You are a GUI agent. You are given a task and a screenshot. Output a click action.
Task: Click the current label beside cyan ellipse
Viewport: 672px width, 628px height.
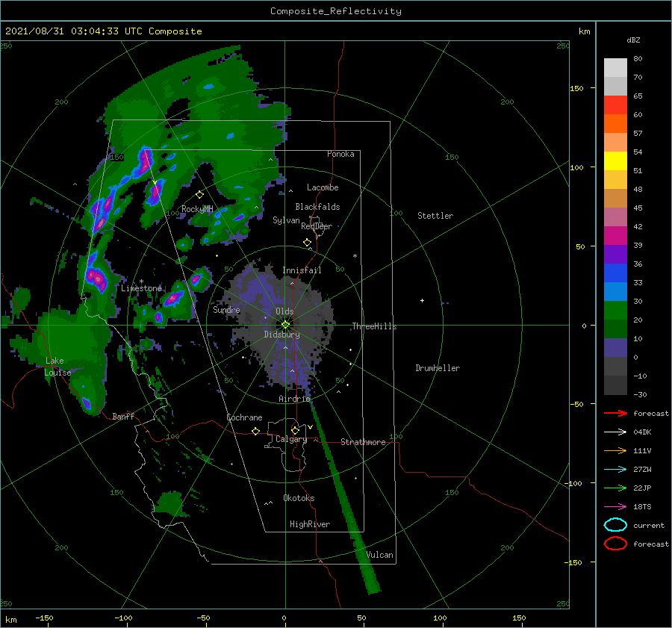[x=648, y=525]
